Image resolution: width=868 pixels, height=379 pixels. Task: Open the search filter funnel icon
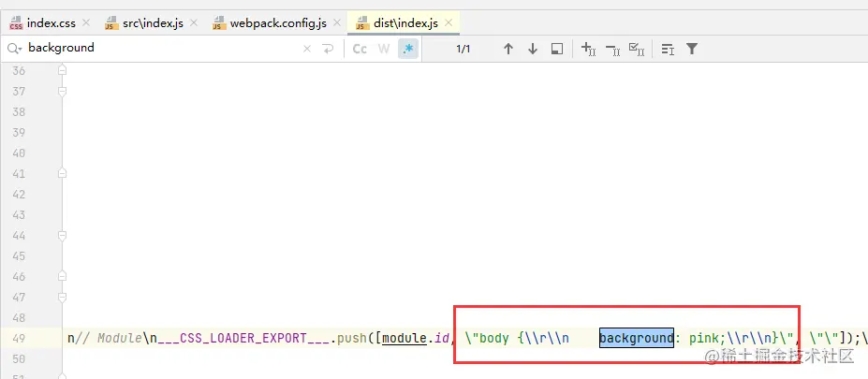(x=691, y=49)
